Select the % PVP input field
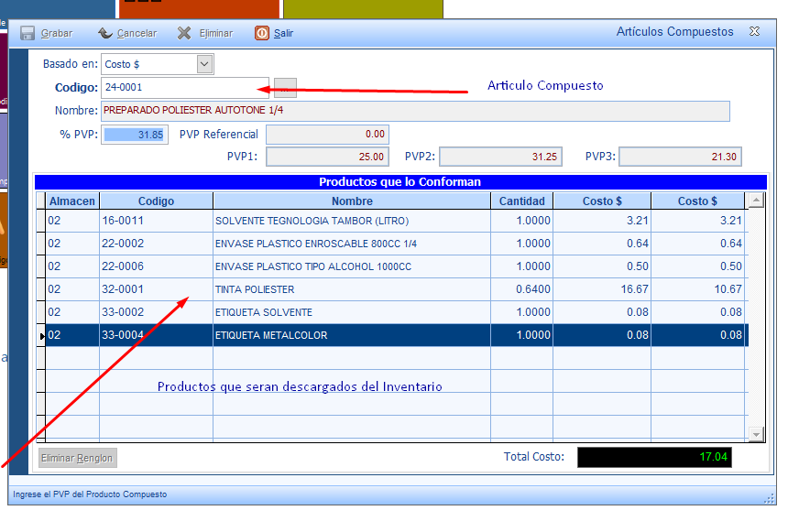This screenshot has height=532, width=799. click(135, 135)
